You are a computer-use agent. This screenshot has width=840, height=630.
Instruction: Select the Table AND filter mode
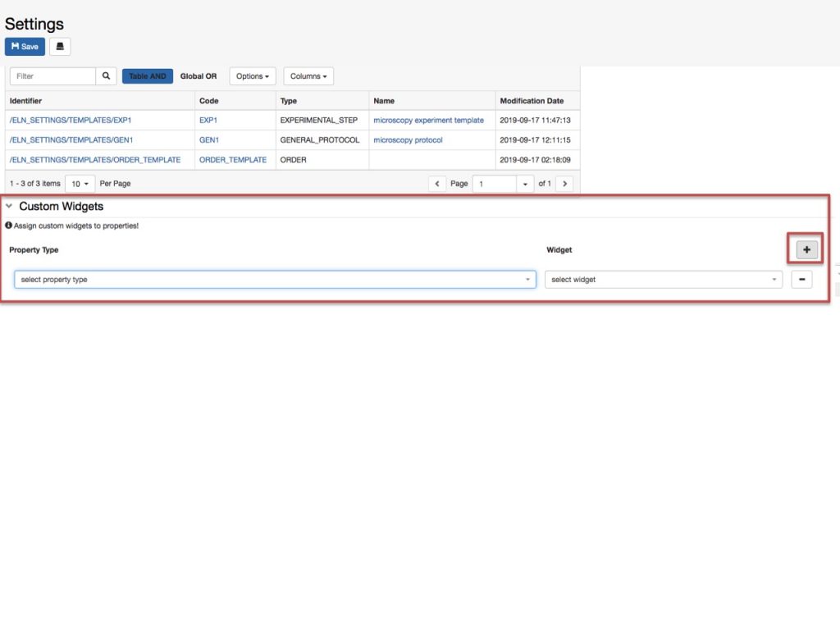(x=148, y=76)
